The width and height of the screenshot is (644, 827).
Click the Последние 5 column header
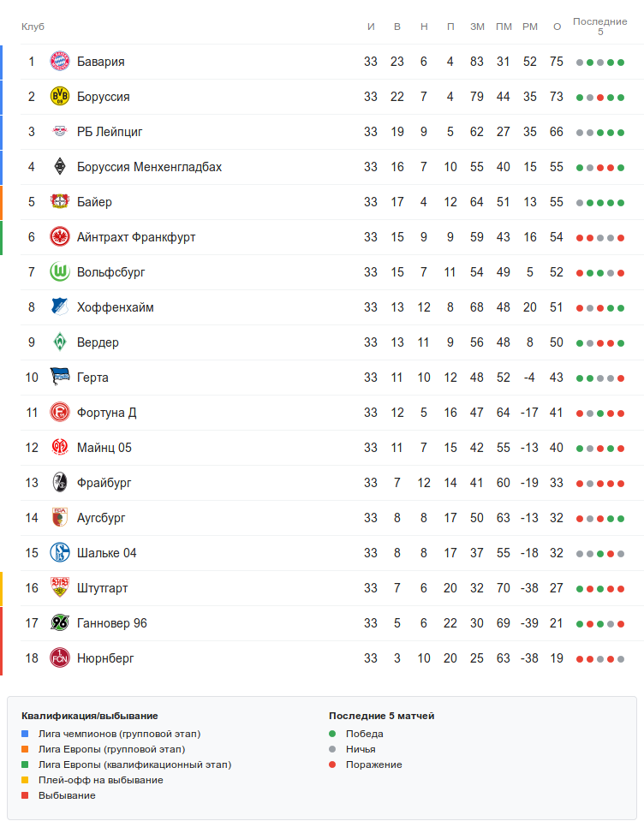pos(599,27)
